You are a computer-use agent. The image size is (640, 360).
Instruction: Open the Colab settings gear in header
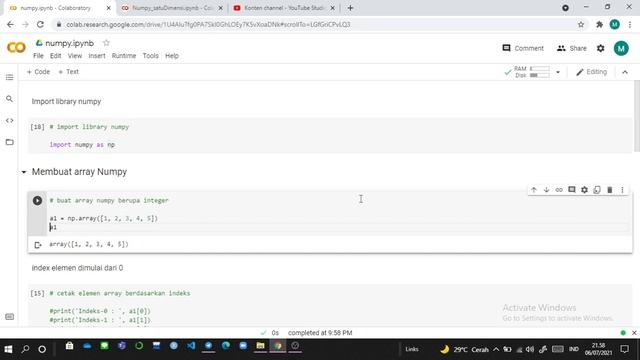point(600,48)
